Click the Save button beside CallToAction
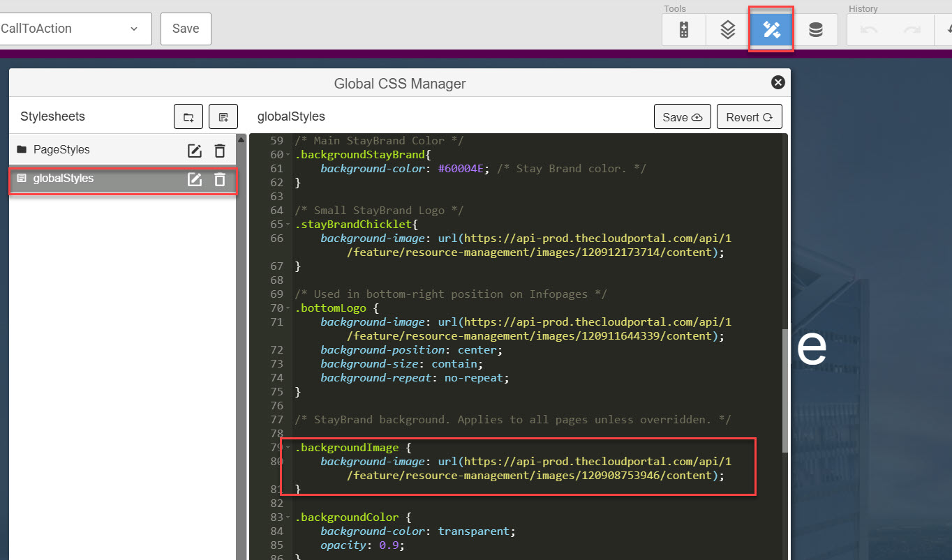This screenshot has height=560, width=952. tap(186, 29)
